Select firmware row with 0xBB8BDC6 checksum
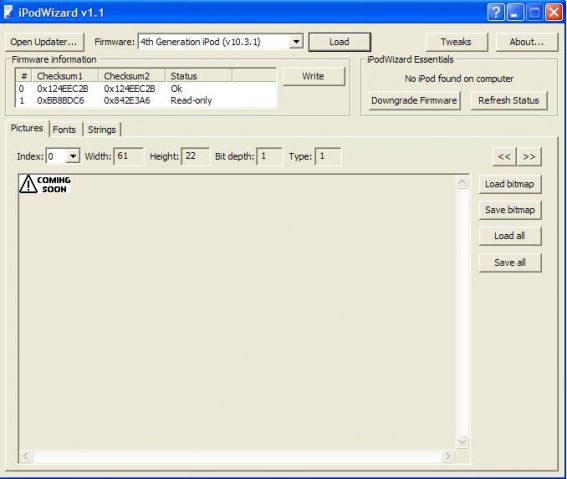Screen dimensions: 567x479 [x=146, y=100]
